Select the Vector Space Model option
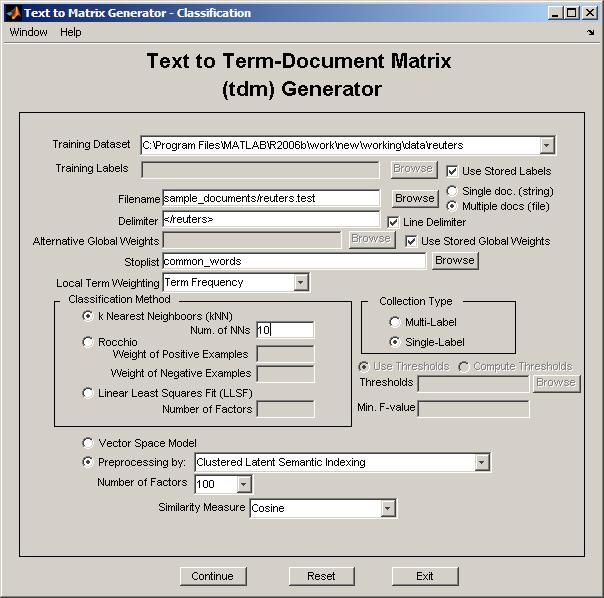 (88, 443)
